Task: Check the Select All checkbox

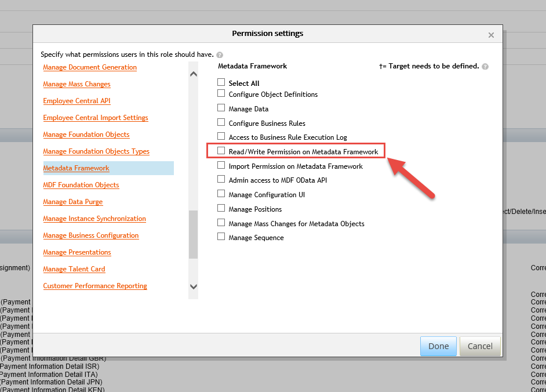Action: 221,82
